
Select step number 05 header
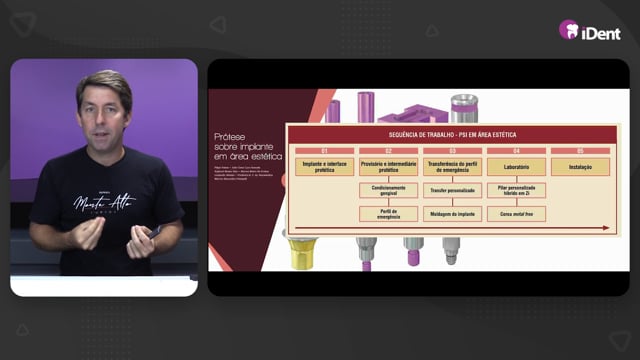(580, 151)
